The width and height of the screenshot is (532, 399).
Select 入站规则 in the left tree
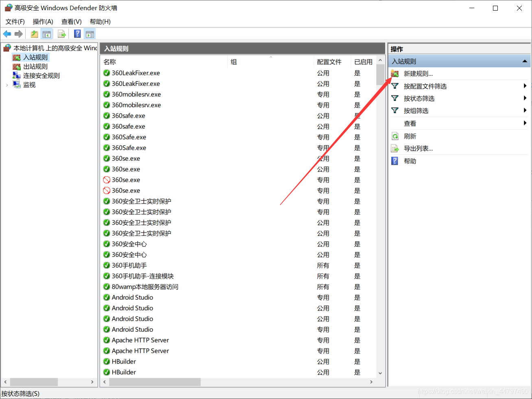35,57
